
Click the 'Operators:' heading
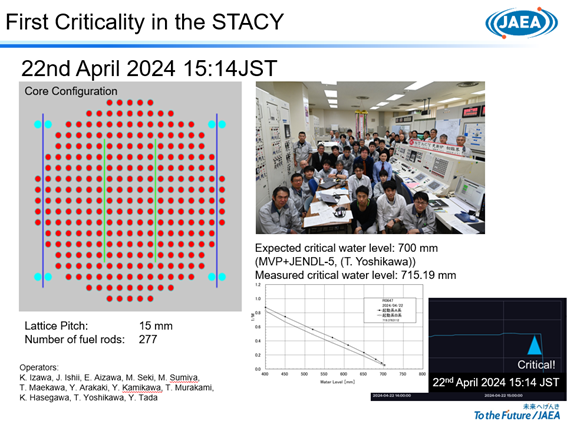coord(39,367)
